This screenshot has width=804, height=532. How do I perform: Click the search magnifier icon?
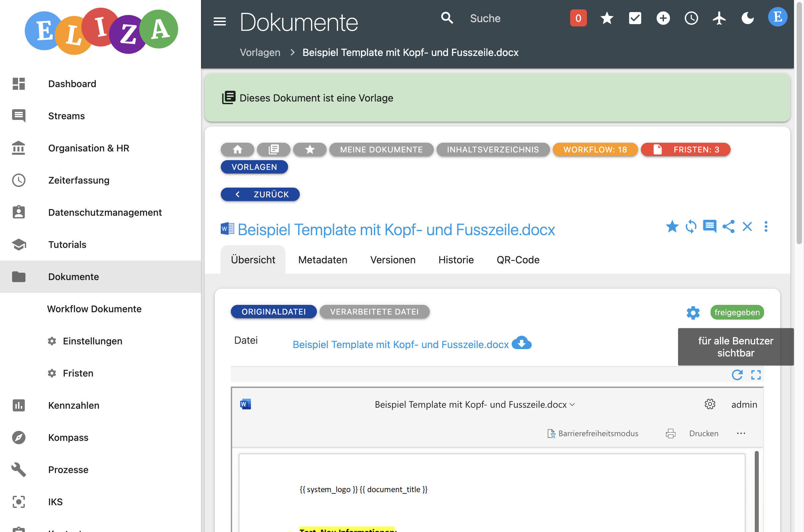tap(447, 18)
